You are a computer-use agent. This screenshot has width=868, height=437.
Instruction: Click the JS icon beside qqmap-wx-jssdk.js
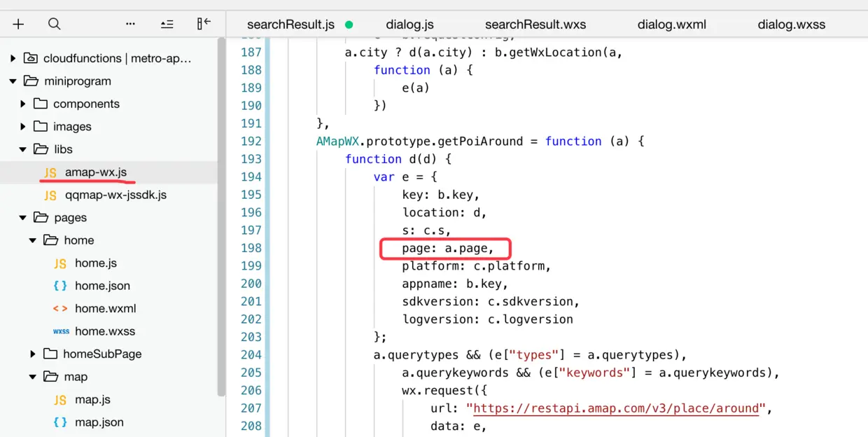tap(50, 195)
